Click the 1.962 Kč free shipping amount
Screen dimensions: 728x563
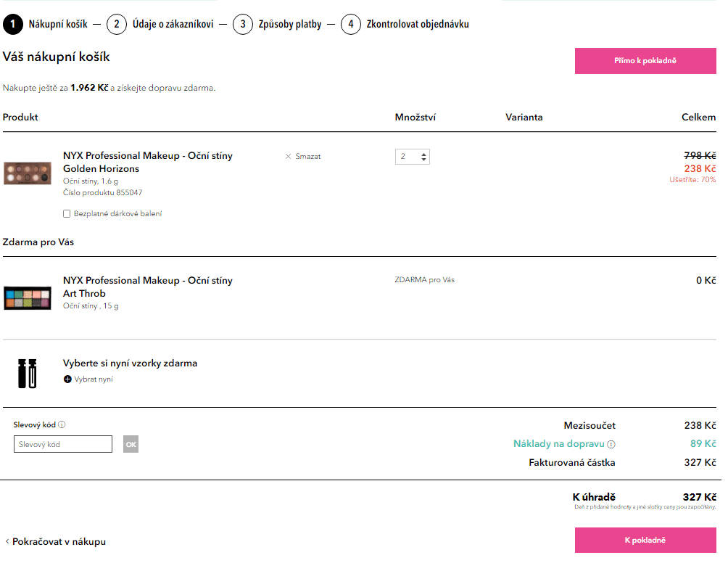pos(89,88)
